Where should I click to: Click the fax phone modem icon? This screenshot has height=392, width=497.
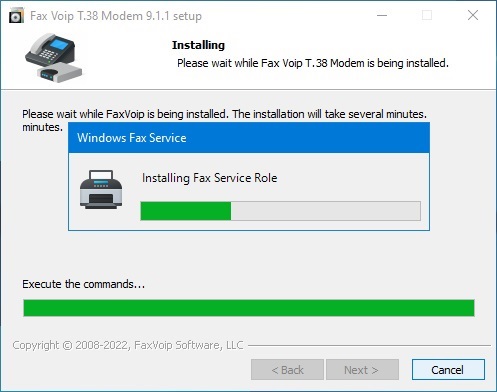click(x=53, y=58)
